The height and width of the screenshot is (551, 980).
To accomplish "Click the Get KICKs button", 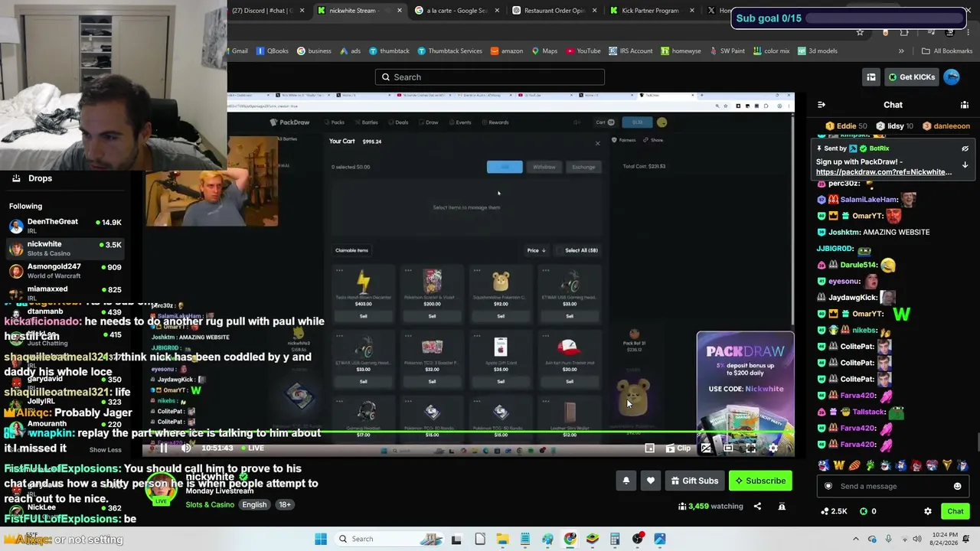I will pos(911,77).
